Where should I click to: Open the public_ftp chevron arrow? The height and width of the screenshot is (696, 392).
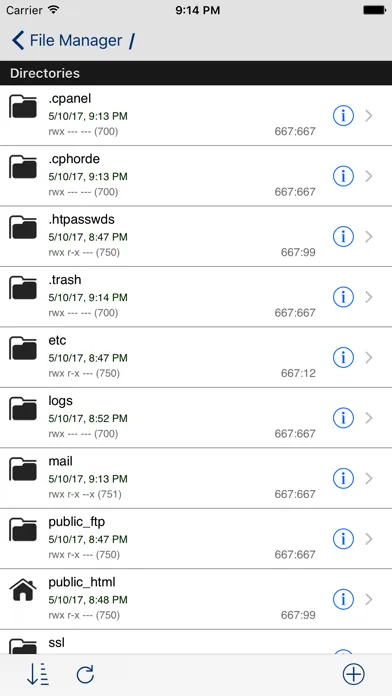click(x=369, y=539)
